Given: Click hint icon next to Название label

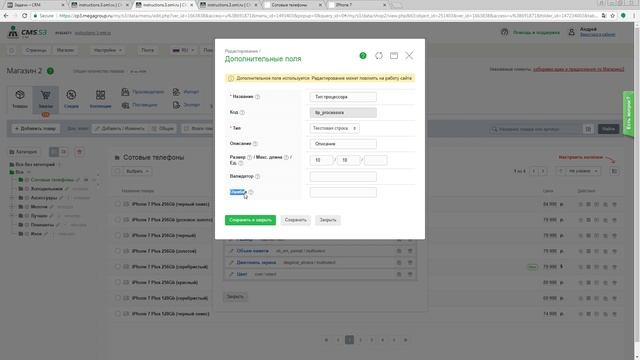Looking at the screenshot, I should 258,97.
